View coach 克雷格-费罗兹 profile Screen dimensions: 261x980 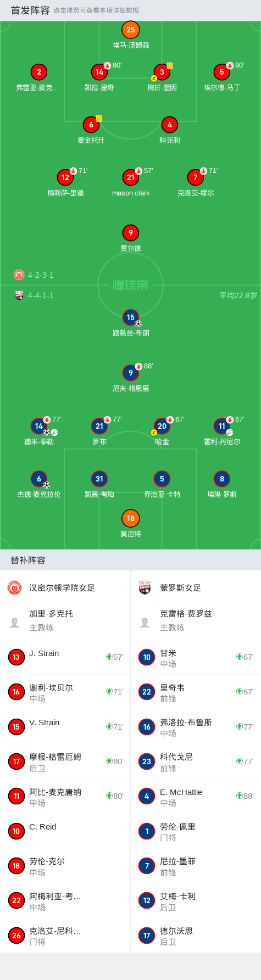coord(196,620)
